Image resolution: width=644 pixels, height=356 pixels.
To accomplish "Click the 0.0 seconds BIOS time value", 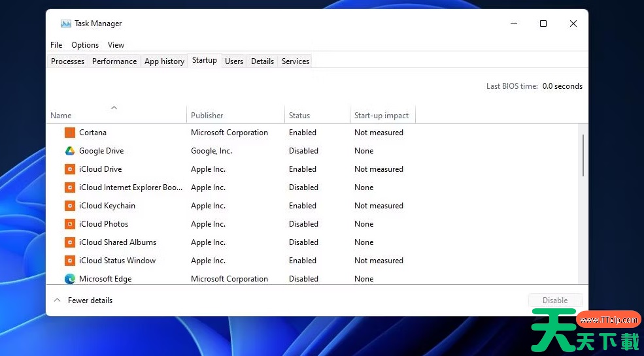I will click(x=562, y=86).
